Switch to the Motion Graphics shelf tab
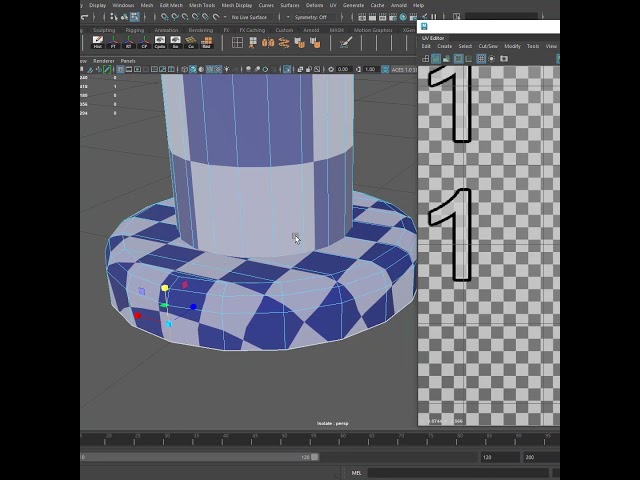 tap(373, 30)
